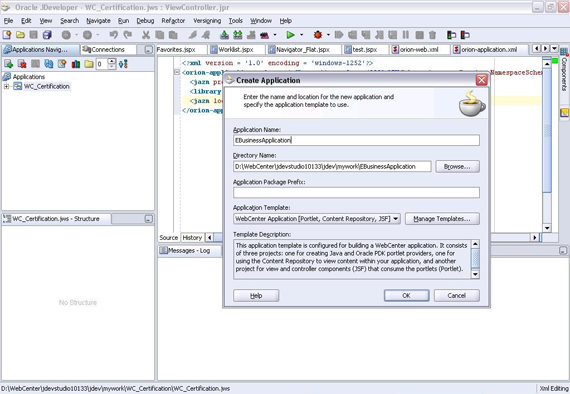Click navigator new-item pencil icon
Viewport: 570px width, 394px height.
62,64
